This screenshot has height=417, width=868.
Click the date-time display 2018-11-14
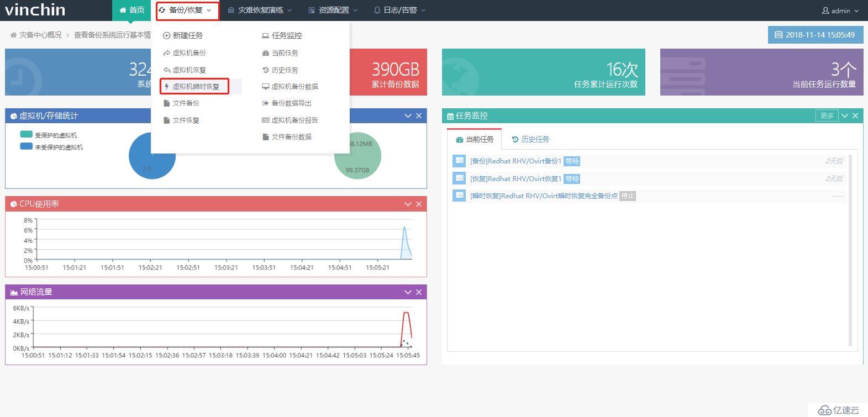pos(815,35)
